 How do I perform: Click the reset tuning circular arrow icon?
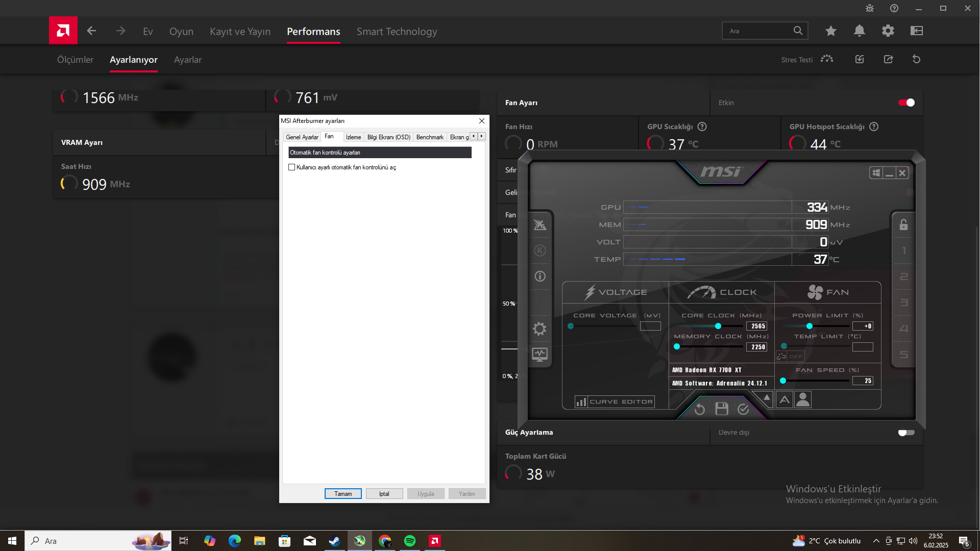917,59
